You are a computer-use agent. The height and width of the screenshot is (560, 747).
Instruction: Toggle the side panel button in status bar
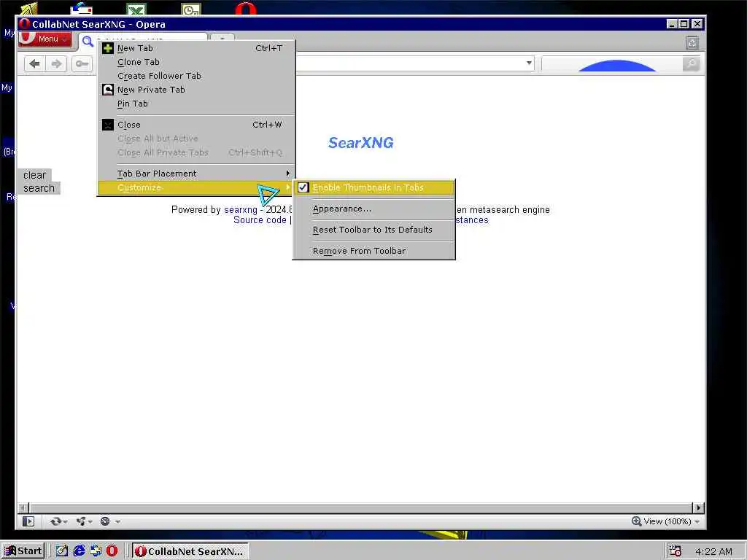[28, 521]
